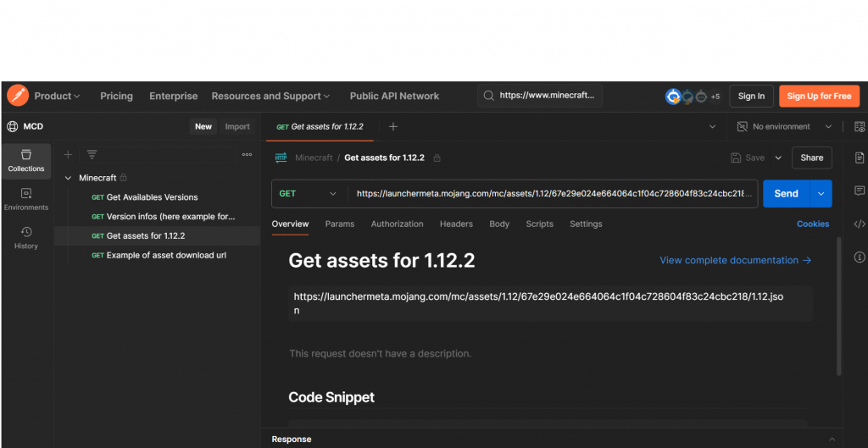868x448 pixels.
Task: Switch to the Scripts tab
Action: point(540,224)
